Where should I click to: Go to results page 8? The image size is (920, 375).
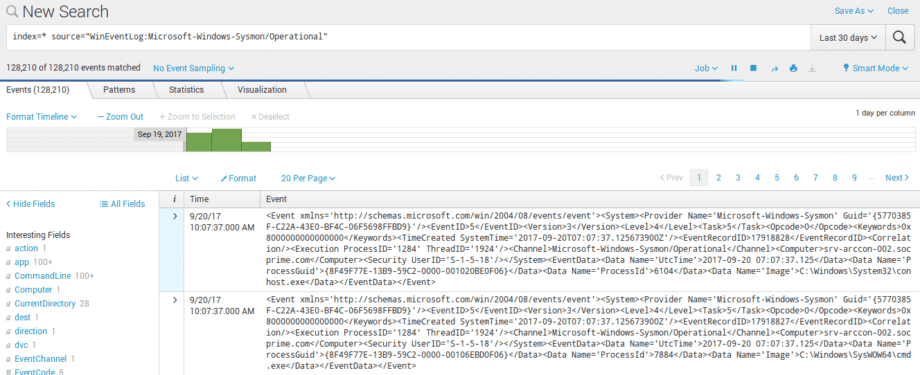click(835, 178)
